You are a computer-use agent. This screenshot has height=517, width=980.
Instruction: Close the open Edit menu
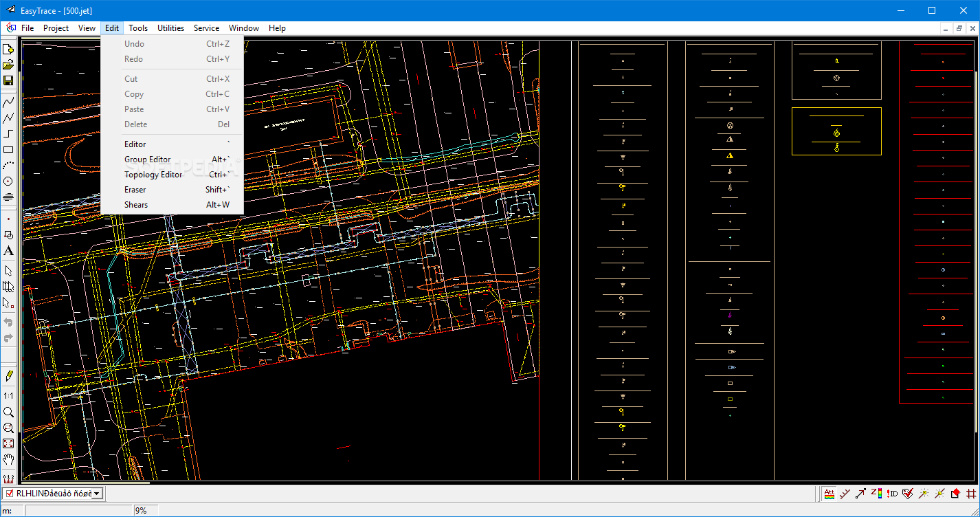tap(112, 28)
